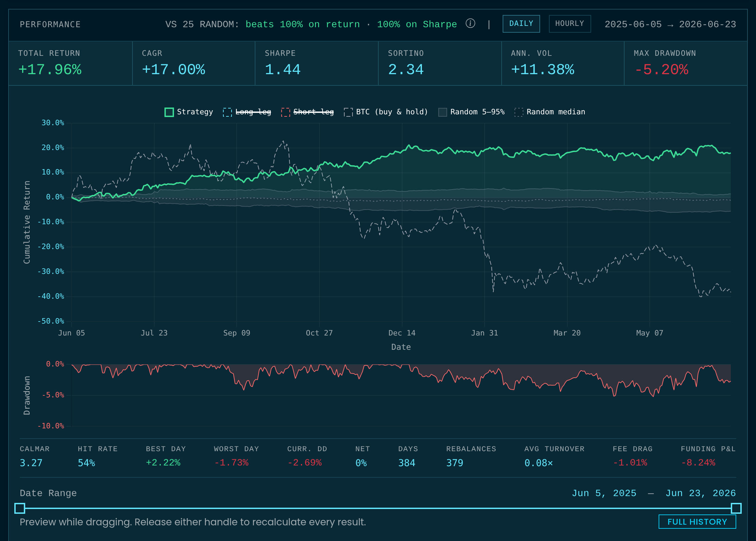Show the Short leg series
Screen dimensions: 756x541
point(308,112)
